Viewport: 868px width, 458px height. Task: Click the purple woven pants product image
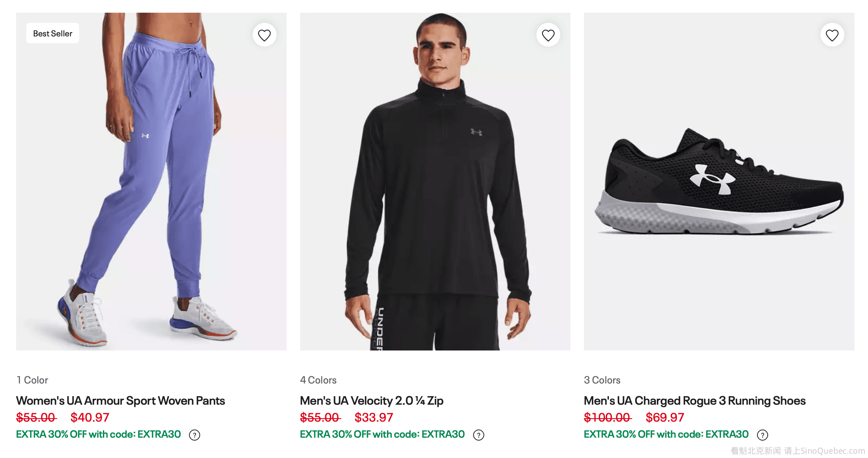pos(151,182)
